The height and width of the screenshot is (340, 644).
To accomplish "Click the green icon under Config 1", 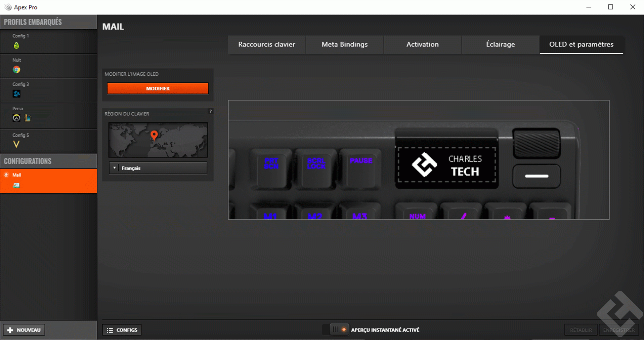I will click(x=16, y=45).
